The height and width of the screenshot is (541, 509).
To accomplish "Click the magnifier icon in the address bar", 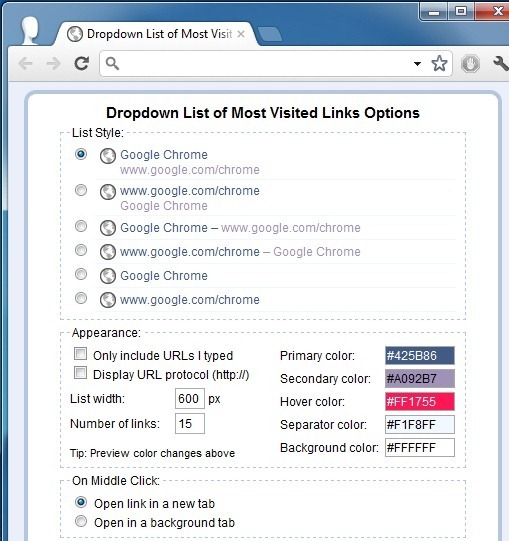I will (x=112, y=64).
